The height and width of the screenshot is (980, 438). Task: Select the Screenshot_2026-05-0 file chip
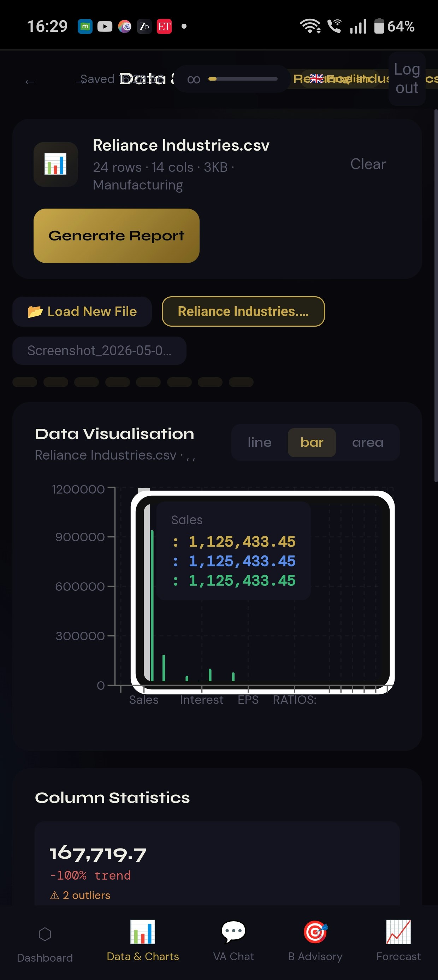pos(99,350)
